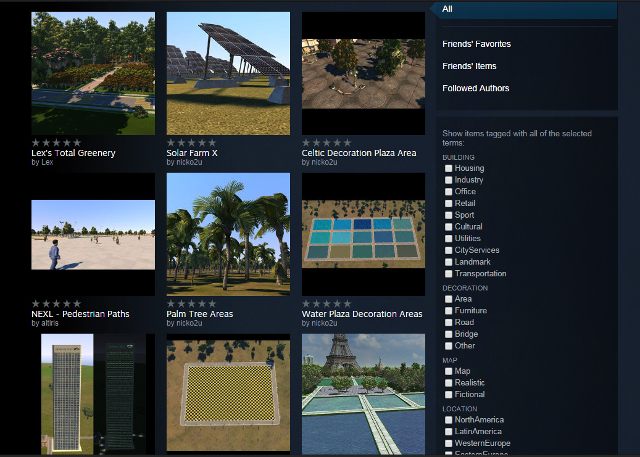The height and width of the screenshot is (457, 640).
Task: Open Followed Authors list
Action: tap(475, 88)
